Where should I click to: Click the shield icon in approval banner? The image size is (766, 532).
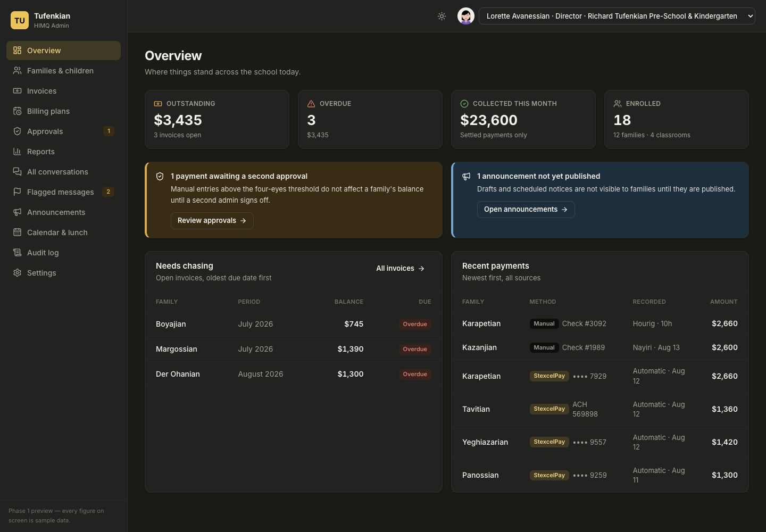tap(160, 176)
